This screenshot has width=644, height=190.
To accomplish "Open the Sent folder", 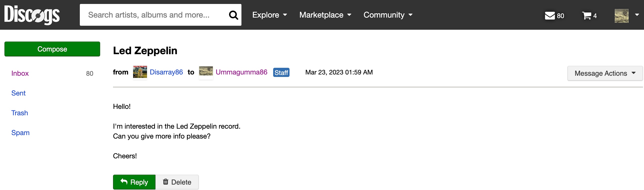I will point(19,93).
